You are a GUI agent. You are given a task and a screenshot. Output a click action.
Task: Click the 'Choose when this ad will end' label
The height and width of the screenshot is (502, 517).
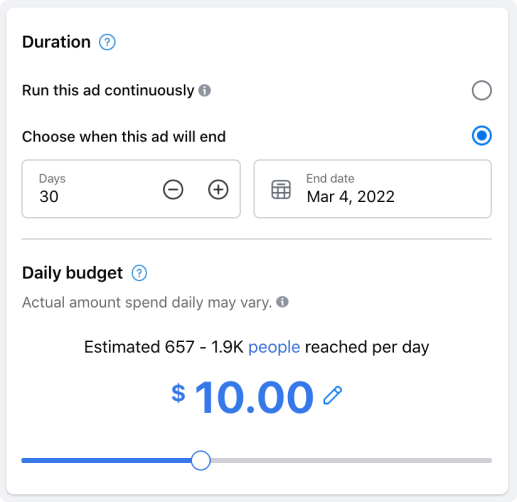(124, 137)
